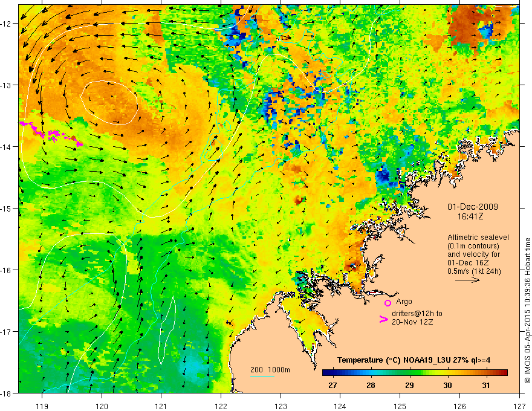This screenshot has width=532, height=411.
Task: Click the '0.5m/s (1kt 24h)' label
Action: click(x=474, y=271)
